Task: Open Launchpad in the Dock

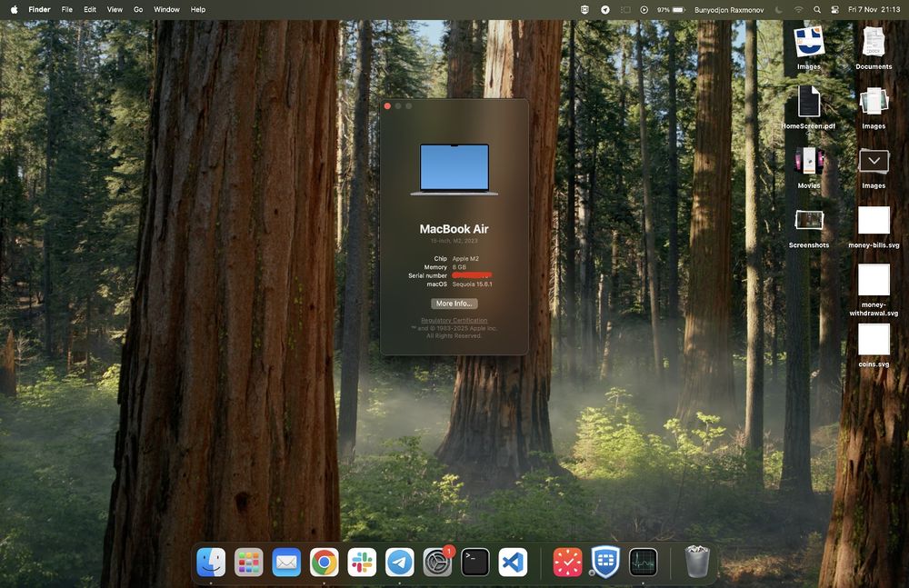Action: tap(249, 562)
